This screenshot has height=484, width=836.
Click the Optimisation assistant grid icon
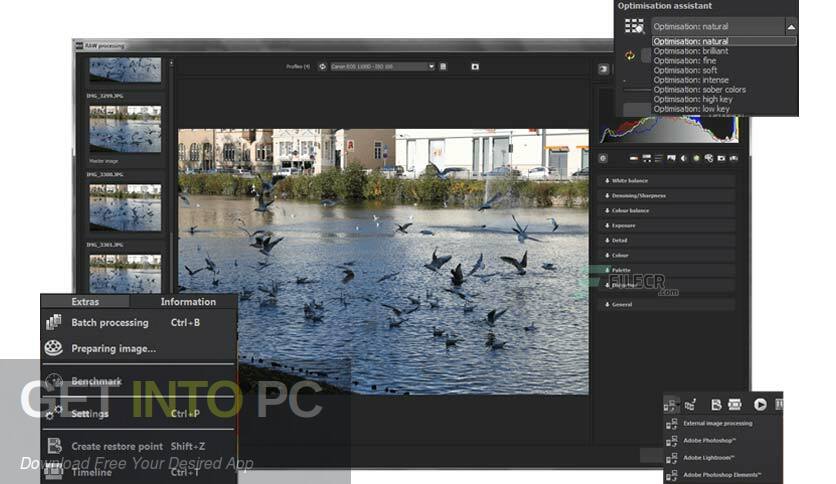point(634,26)
